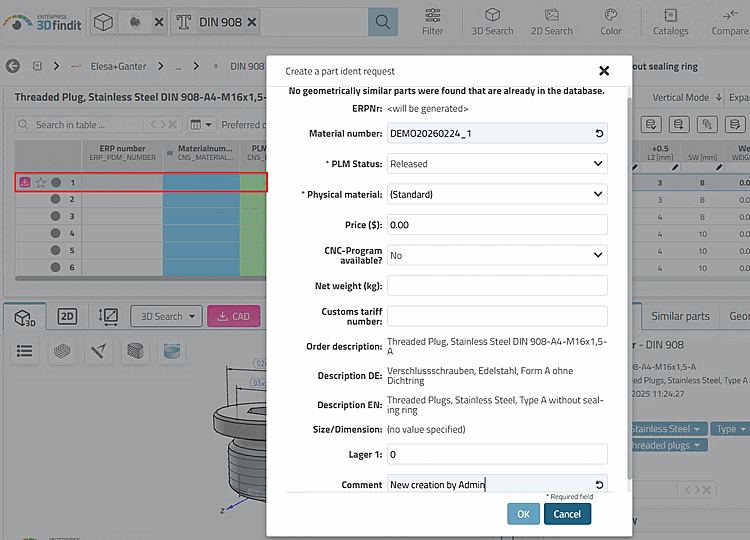Reset the Comment field
The width and height of the screenshot is (750, 540).
click(599, 485)
